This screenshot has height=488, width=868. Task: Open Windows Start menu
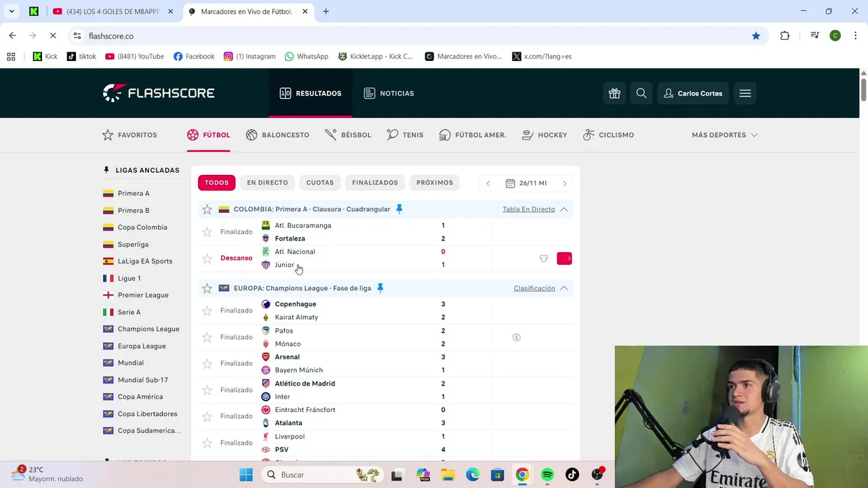(245, 474)
